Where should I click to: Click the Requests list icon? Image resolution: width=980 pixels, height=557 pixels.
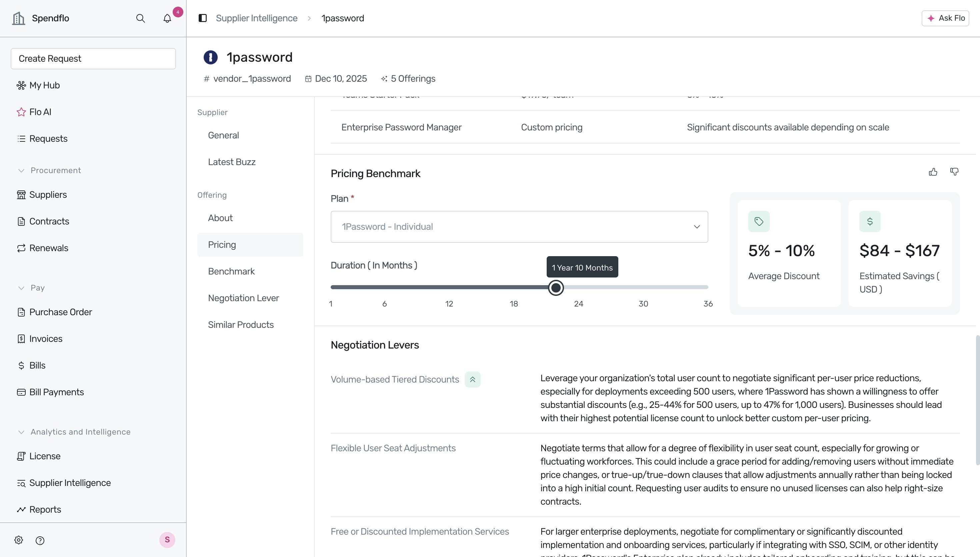click(x=21, y=138)
